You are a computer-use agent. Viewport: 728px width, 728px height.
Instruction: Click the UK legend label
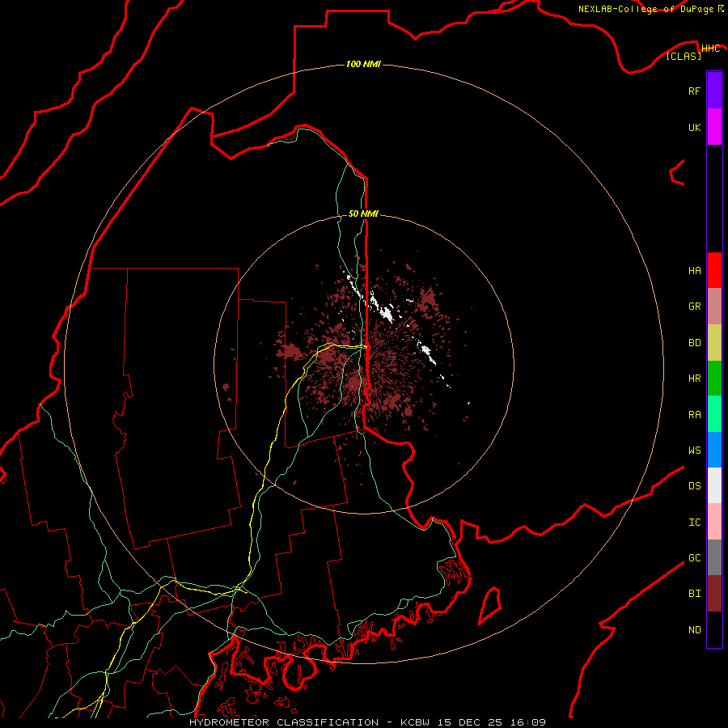coord(694,127)
